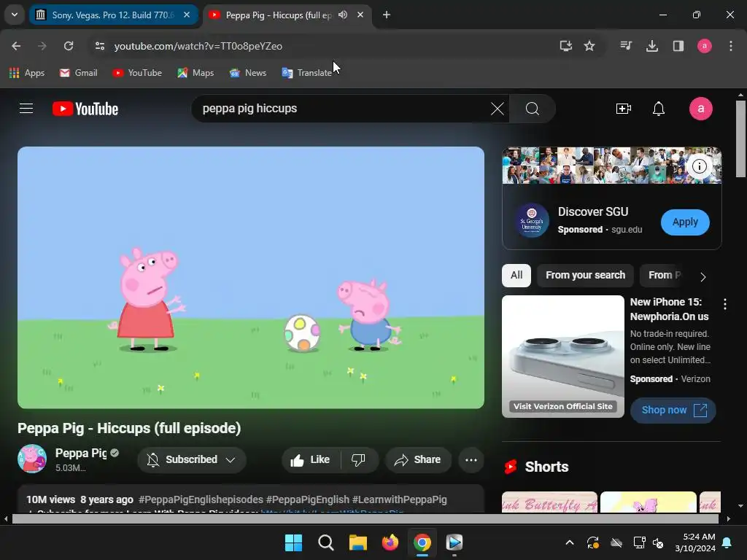Open Translate bookmark
Screen dimensions: 747x560
click(x=307, y=73)
